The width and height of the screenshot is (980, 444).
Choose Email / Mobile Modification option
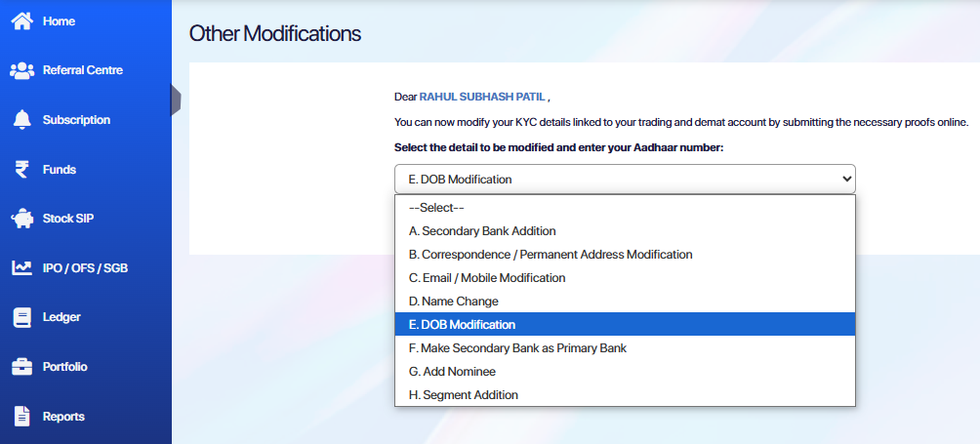(x=487, y=278)
